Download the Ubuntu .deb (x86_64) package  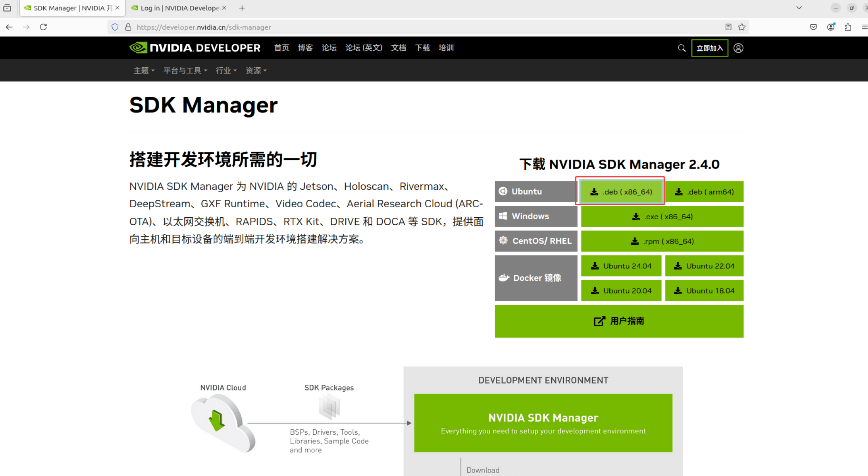click(621, 191)
